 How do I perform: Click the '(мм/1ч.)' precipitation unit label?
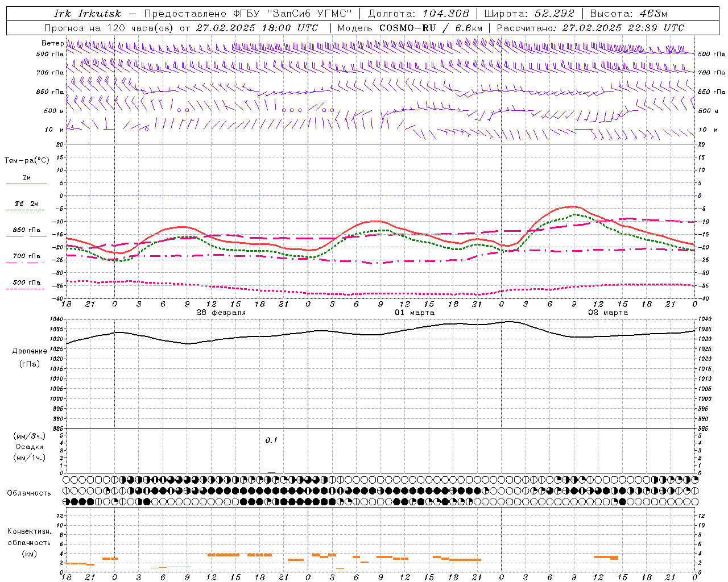30,458
